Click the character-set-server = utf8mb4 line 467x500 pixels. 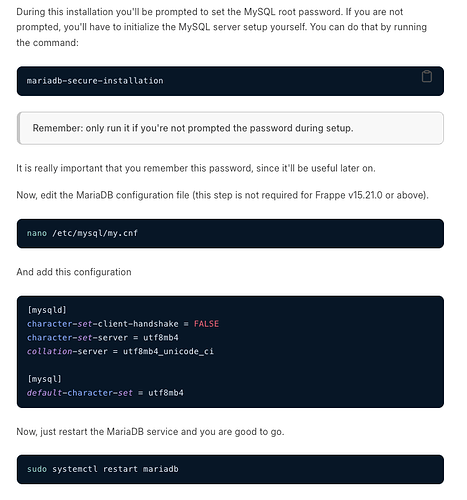tap(103, 338)
